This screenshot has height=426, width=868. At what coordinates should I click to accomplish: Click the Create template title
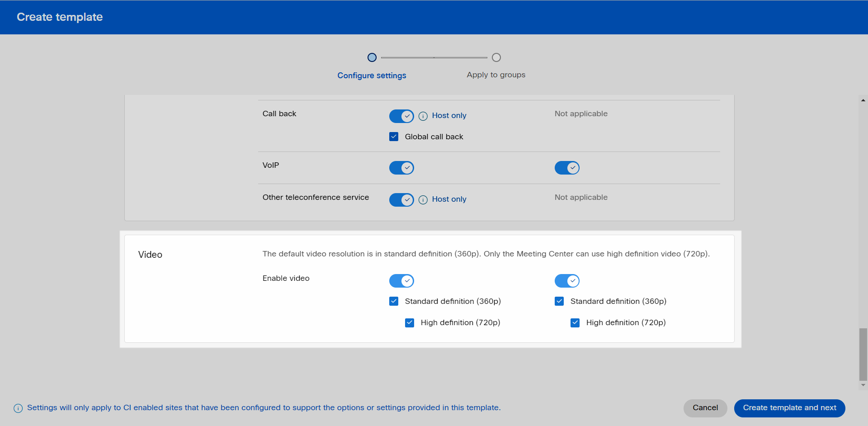[x=60, y=17]
